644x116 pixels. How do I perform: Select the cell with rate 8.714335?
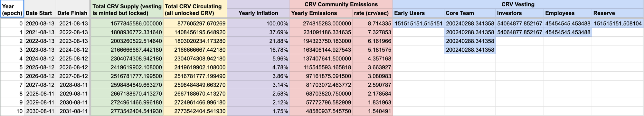click(x=373, y=23)
